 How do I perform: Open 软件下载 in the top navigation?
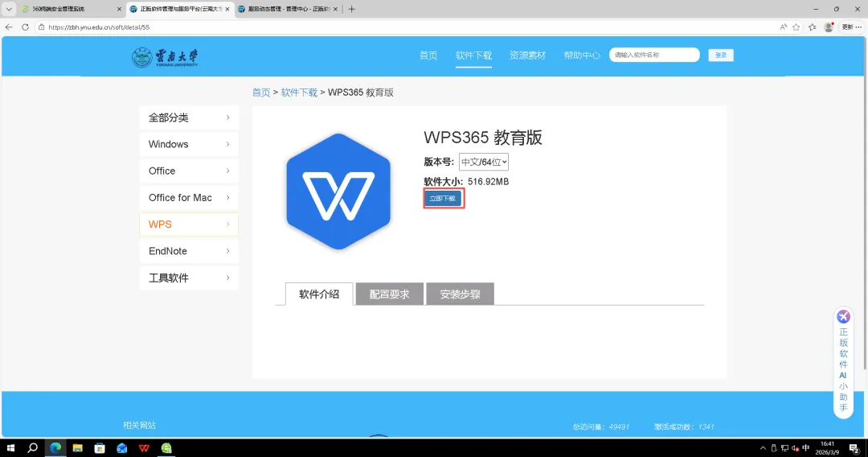click(x=473, y=56)
